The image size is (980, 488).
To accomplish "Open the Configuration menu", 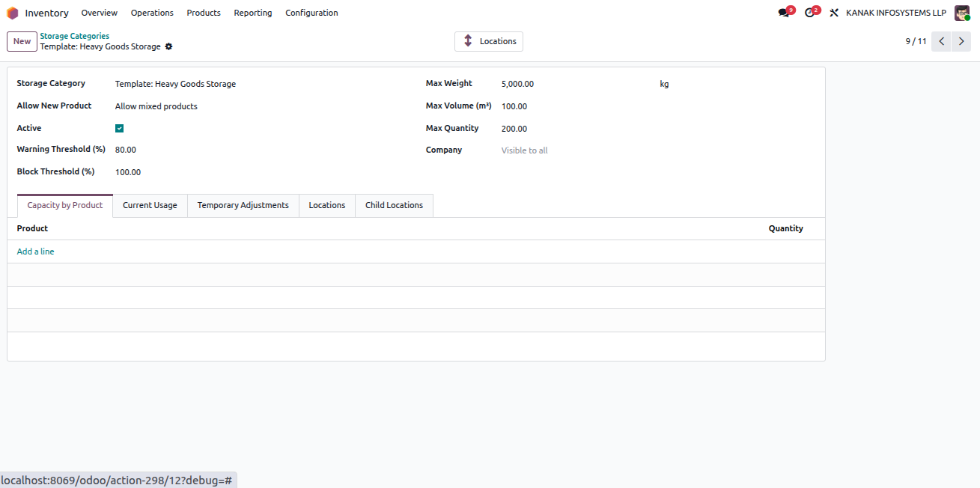I will [311, 13].
